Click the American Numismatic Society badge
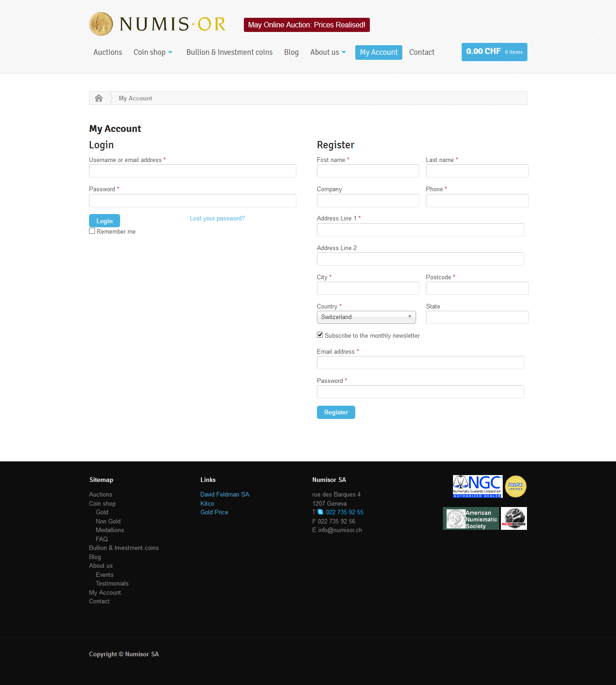The width and height of the screenshot is (616, 685). (471, 519)
